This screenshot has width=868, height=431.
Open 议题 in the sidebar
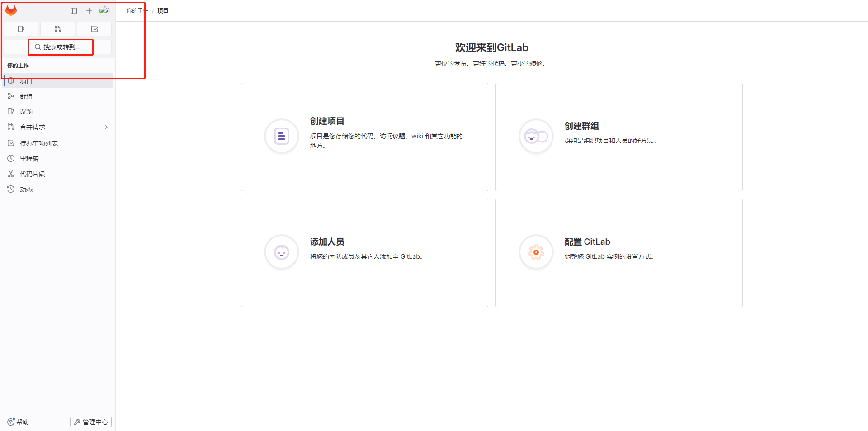tap(58, 112)
